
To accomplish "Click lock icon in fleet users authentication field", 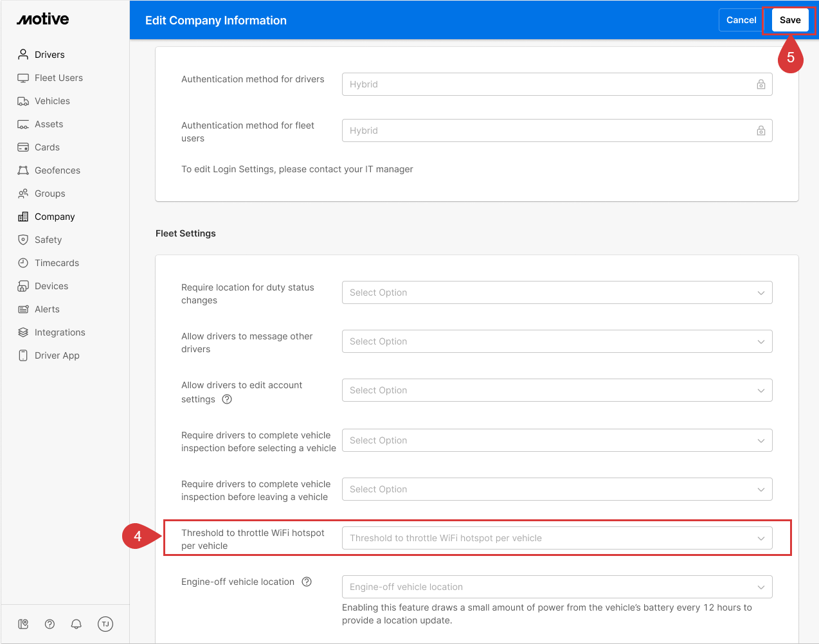I will [x=761, y=130].
